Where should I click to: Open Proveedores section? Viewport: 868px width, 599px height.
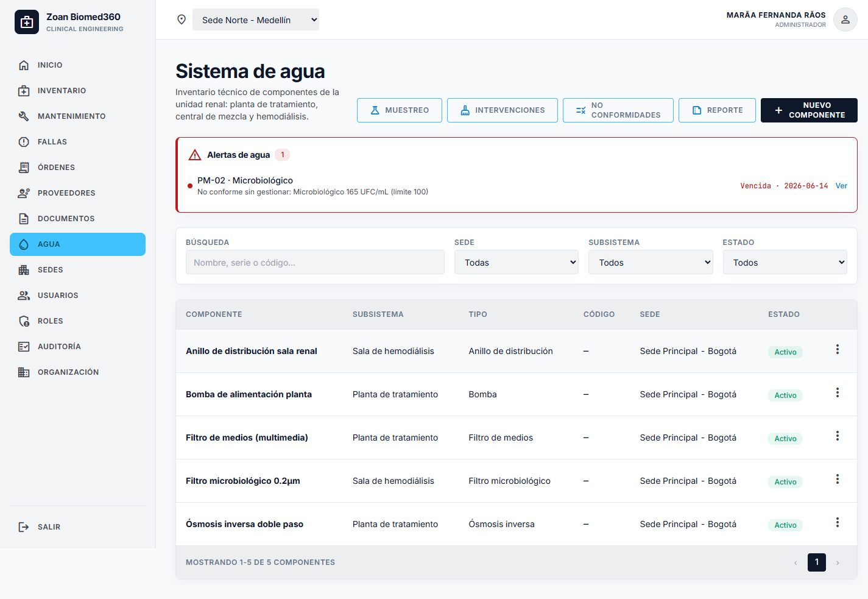click(x=77, y=193)
